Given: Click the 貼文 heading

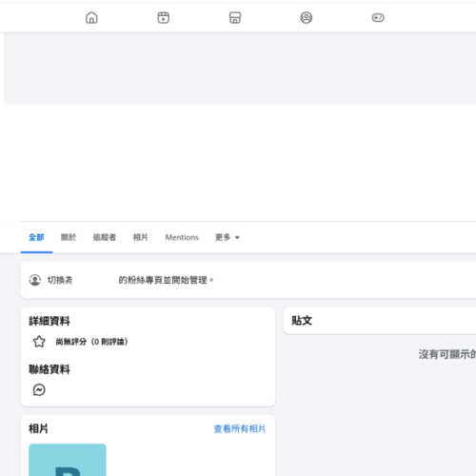Looking at the screenshot, I should pos(302,321).
